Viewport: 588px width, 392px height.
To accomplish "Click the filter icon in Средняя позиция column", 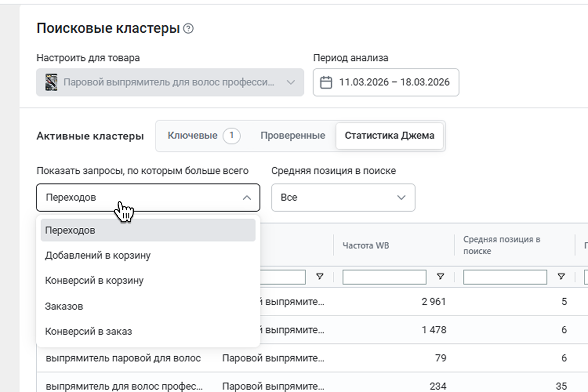I will 561,277.
